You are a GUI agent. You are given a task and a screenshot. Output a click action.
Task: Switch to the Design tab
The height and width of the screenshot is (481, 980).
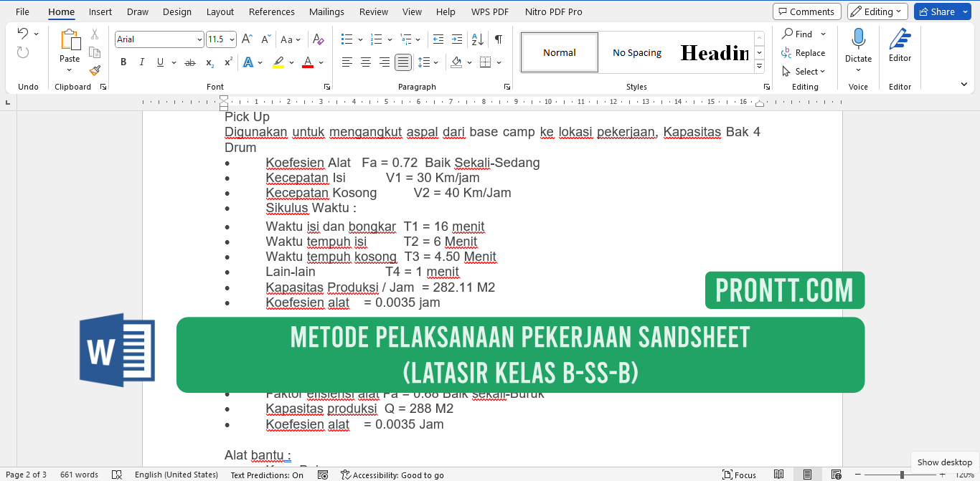(177, 11)
